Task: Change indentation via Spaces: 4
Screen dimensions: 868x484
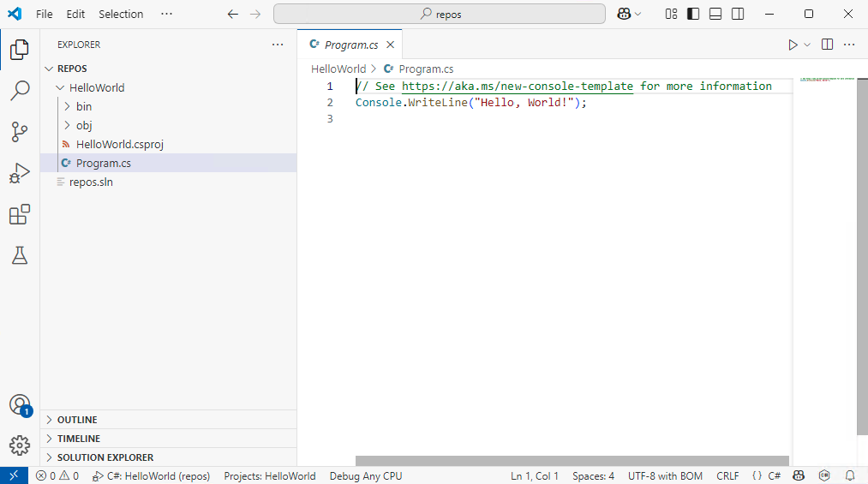Action: click(594, 475)
